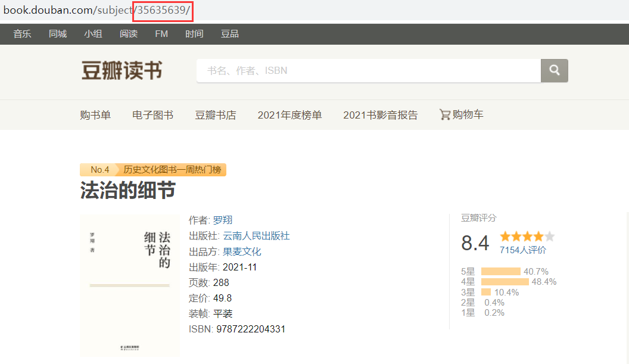Open 2021书影音报告 link
629x364 pixels.
(x=380, y=115)
